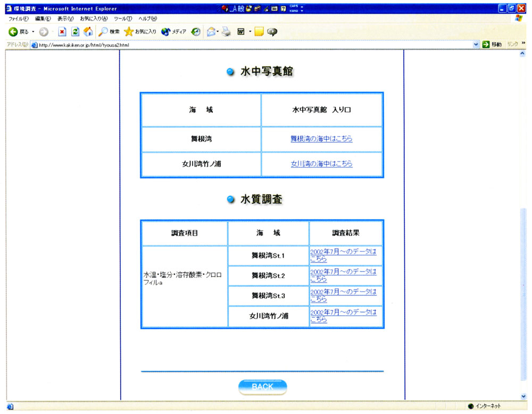Click the 水中写真館 section heading

click(x=267, y=72)
